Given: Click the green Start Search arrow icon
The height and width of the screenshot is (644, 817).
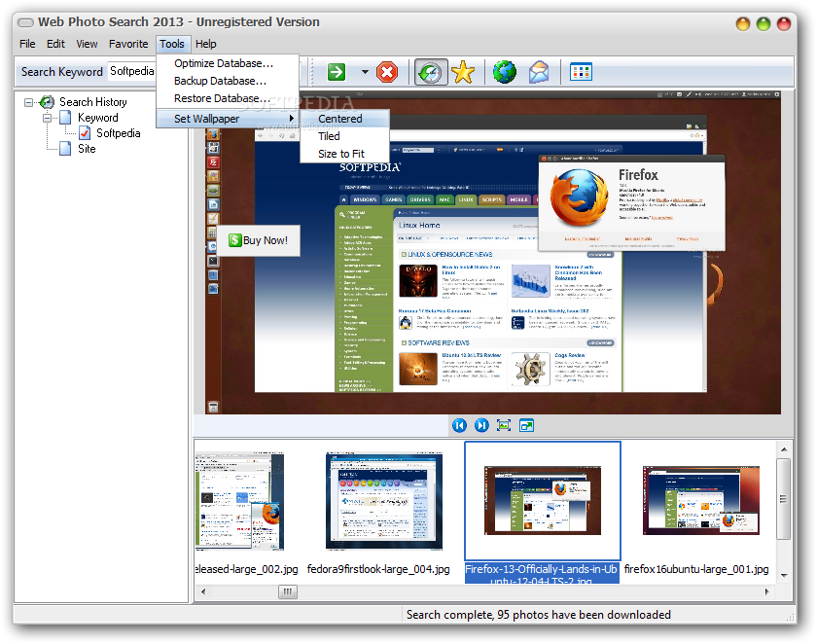Looking at the screenshot, I should coord(337,72).
